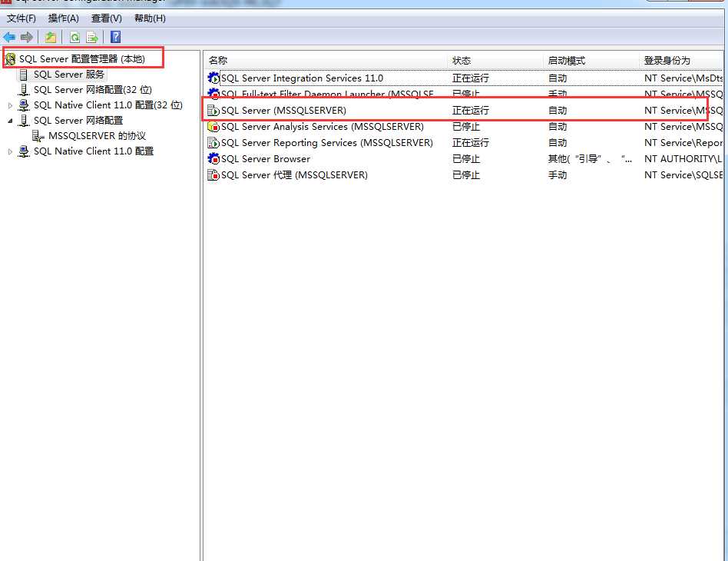The height and width of the screenshot is (561, 728).
Task: Open the 查看(V) menu
Action: click(107, 18)
